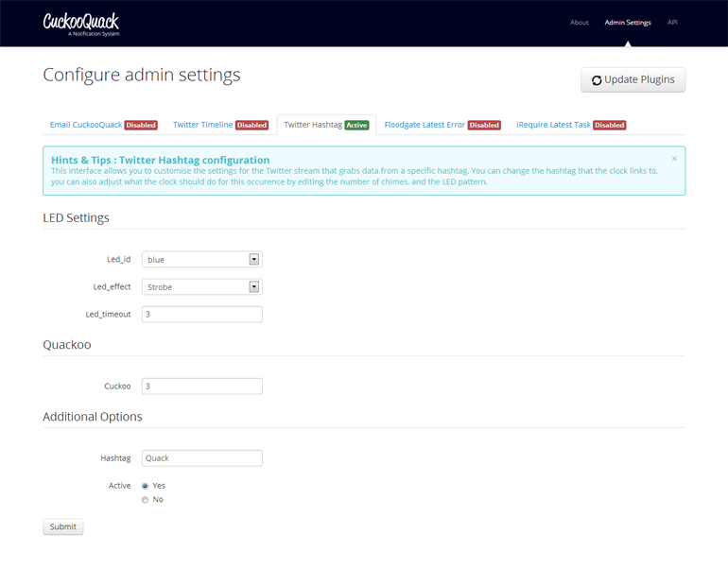Click the Hashtag text field
The height and width of the screenshot is (568, 728).
[x=201, y=457]
